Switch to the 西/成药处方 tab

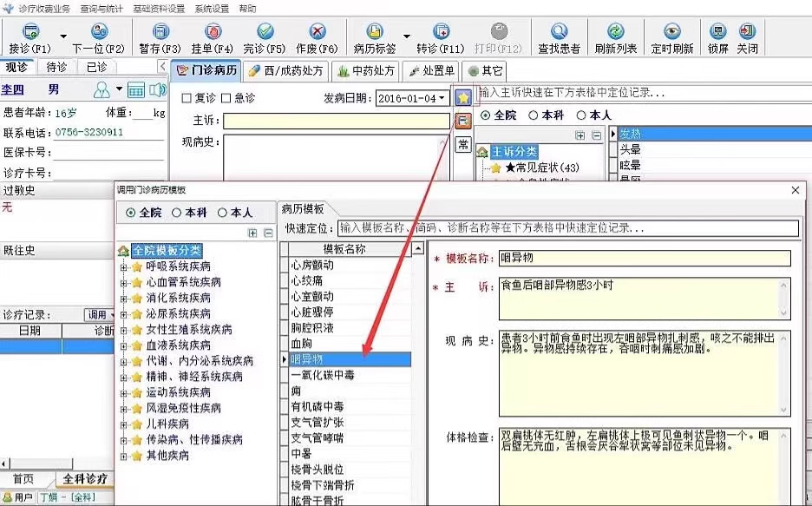click(x=286, y=71)
